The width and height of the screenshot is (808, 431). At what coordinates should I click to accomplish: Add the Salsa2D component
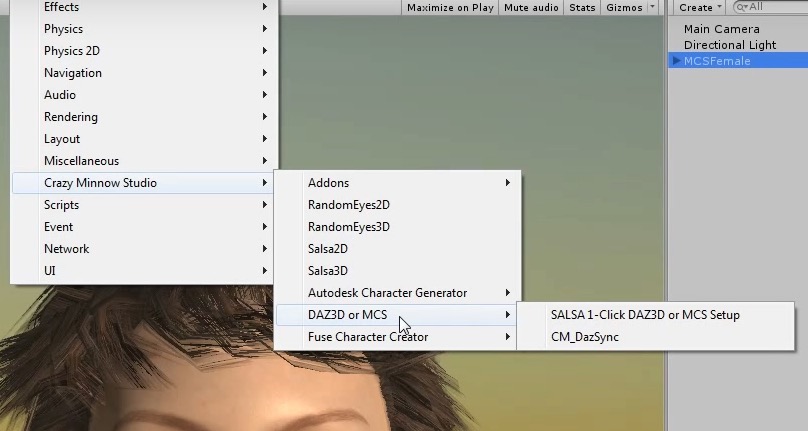397,249
